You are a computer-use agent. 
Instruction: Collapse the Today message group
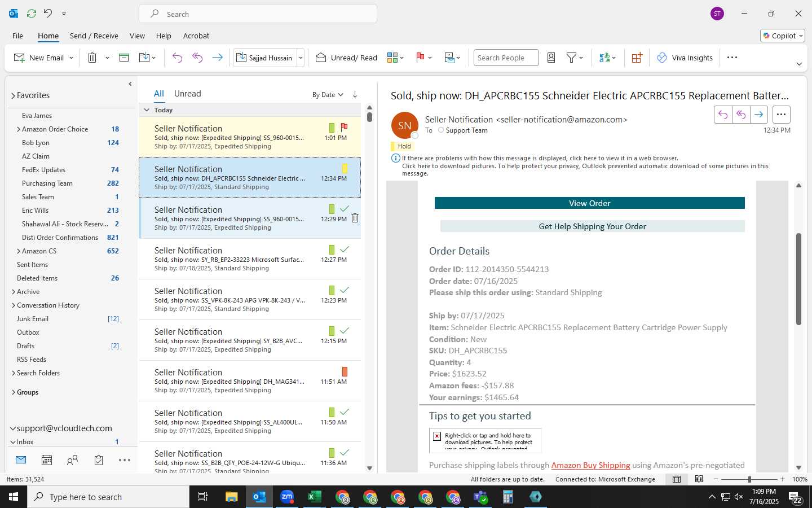(x=147, y=110)
